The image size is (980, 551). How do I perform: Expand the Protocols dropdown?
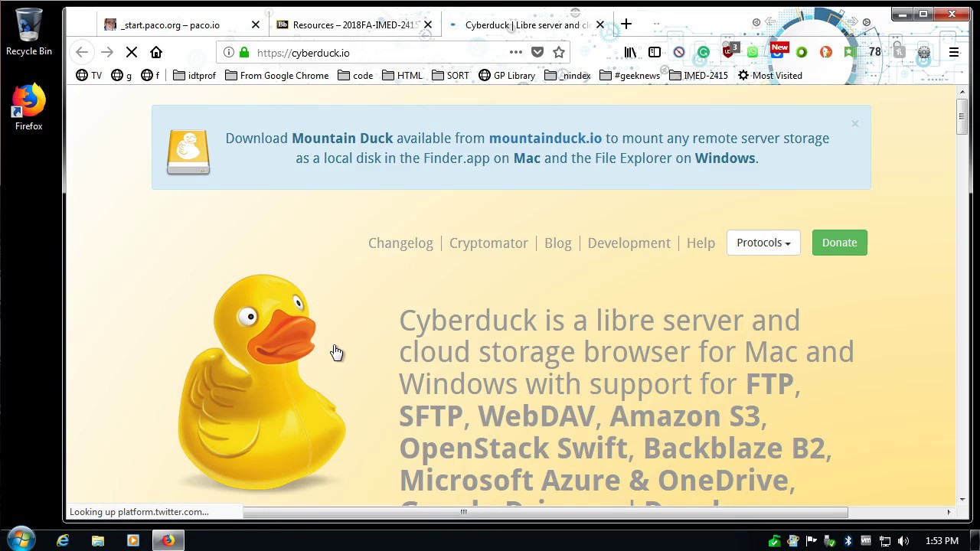click(763, 243)
